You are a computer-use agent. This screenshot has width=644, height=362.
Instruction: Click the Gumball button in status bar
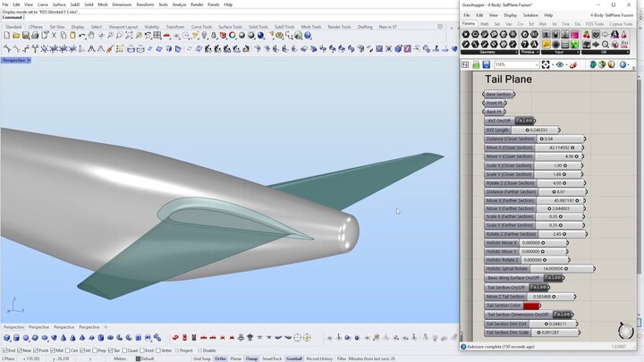(x=294, y=358)
